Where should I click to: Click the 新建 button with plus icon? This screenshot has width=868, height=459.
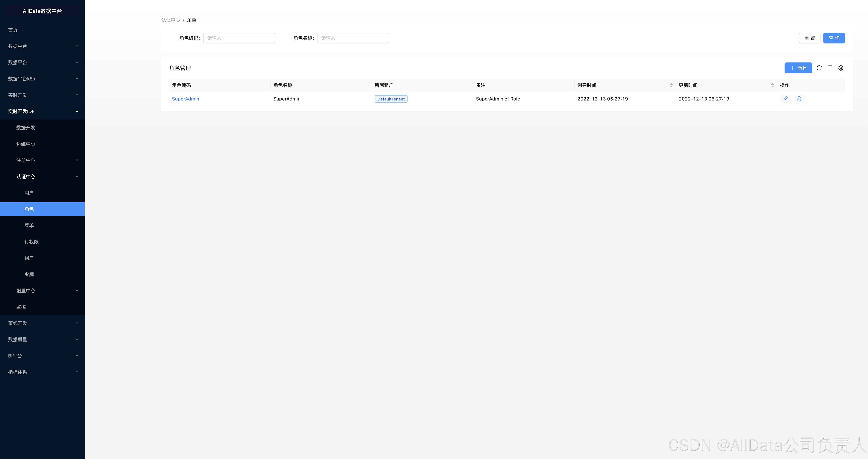tap(798, 68)
